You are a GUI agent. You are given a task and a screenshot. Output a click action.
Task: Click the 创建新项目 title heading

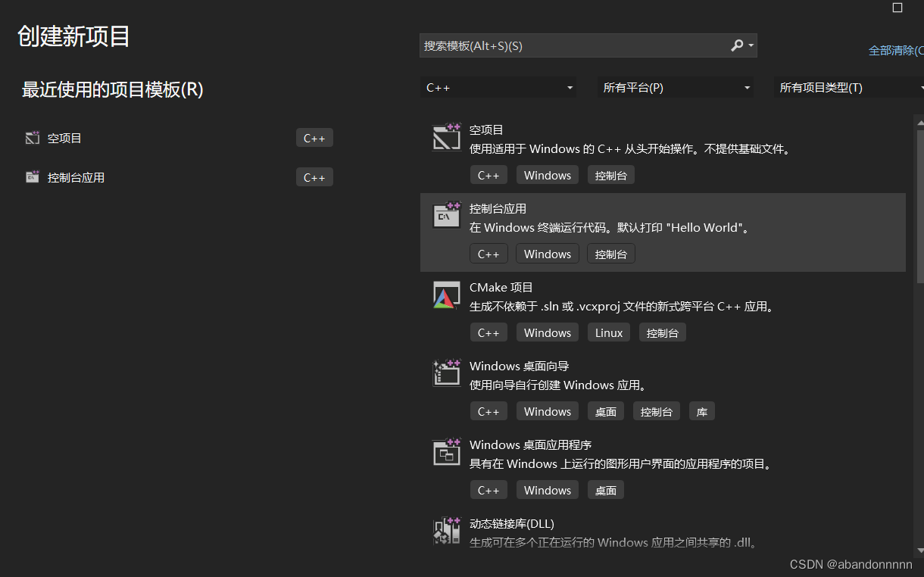(74, 36)
